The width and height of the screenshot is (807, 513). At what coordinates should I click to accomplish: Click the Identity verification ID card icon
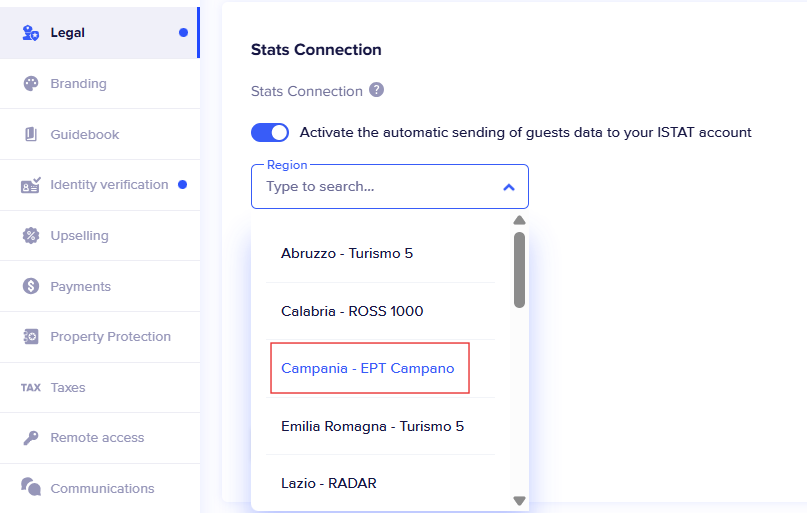pyautogui.click(x=31, y=185)
